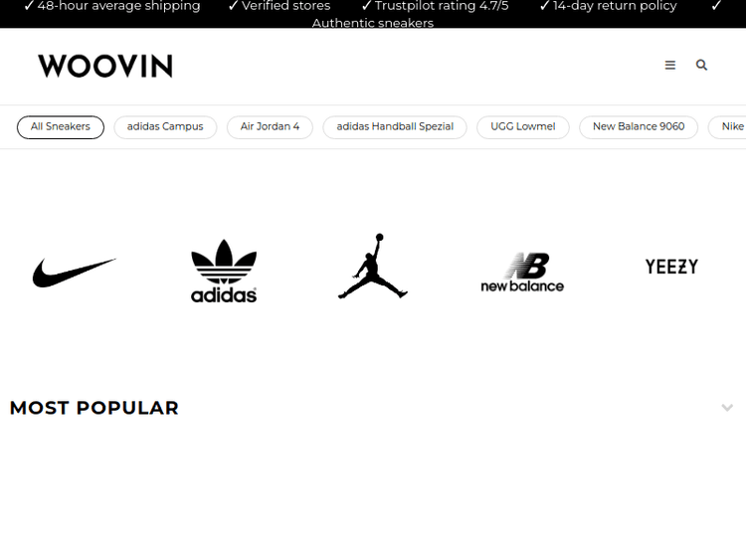Click the Most Popular heading

click(94, 408)
